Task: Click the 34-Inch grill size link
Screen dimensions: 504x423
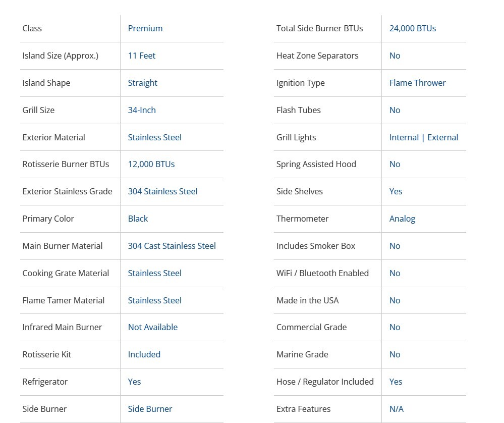Action: pyautogui.click(x=142, y=110)
